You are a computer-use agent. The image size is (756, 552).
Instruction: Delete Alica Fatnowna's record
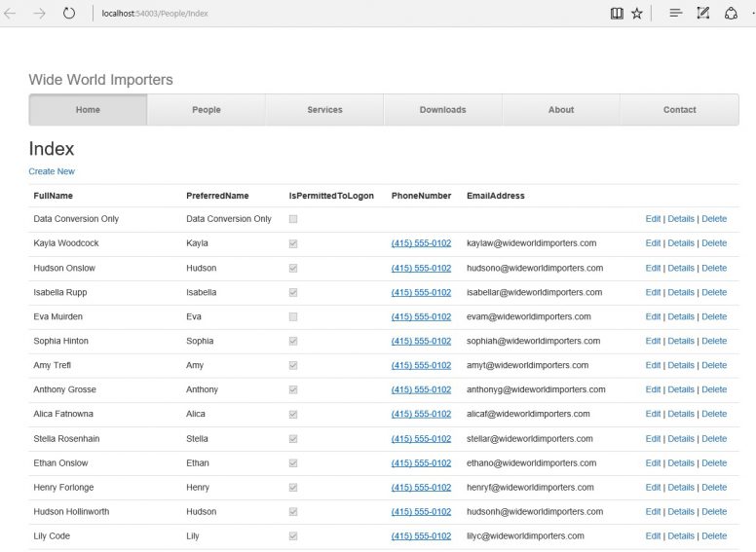(x=714, y=414)
